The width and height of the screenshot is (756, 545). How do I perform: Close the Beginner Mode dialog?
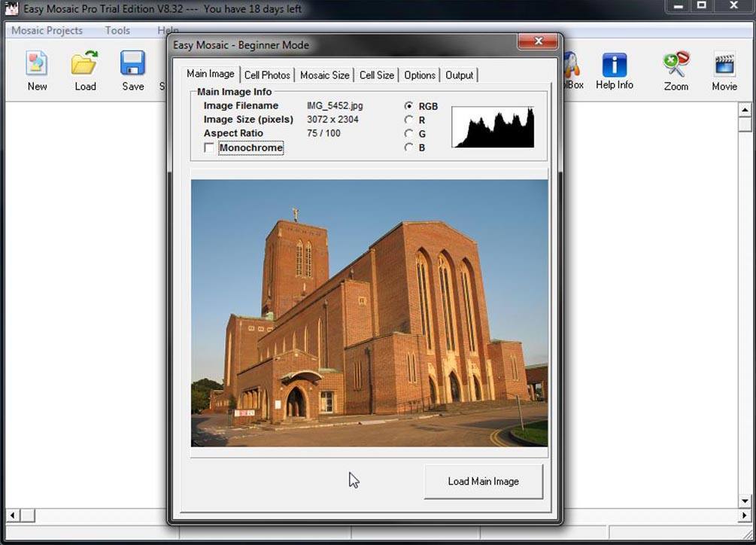538,41
